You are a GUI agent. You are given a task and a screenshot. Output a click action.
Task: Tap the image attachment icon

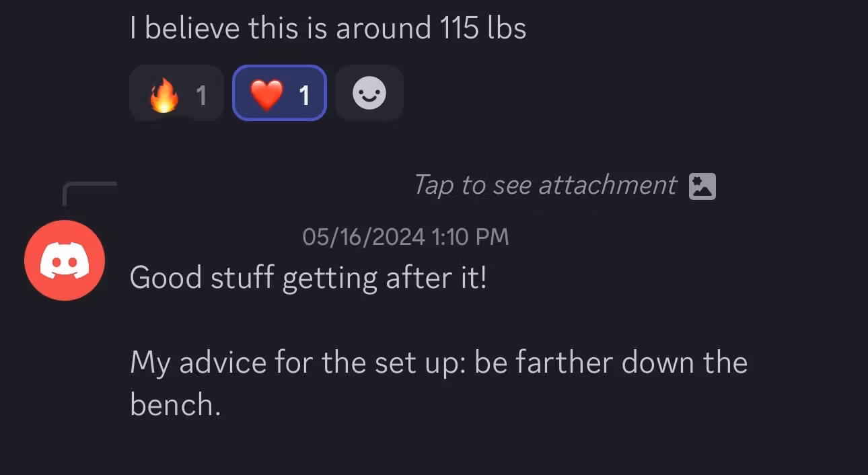tap(702, 186)
